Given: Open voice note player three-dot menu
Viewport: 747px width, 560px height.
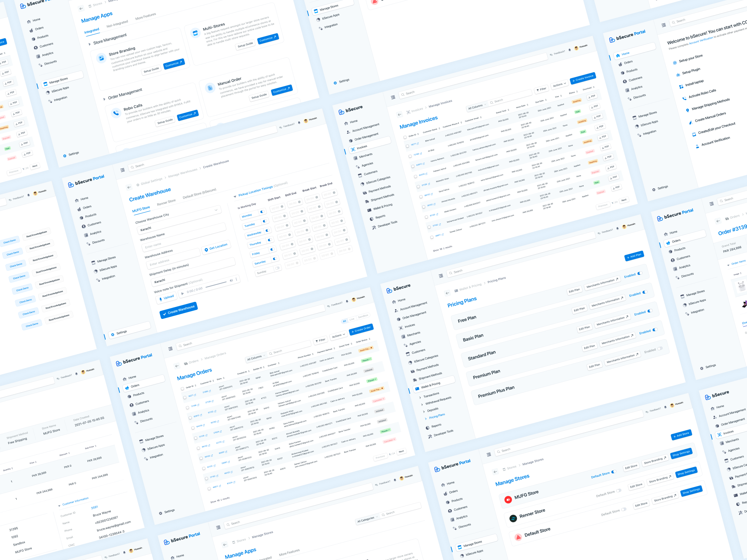Looking at the screenshot, I should coord(236,279).
